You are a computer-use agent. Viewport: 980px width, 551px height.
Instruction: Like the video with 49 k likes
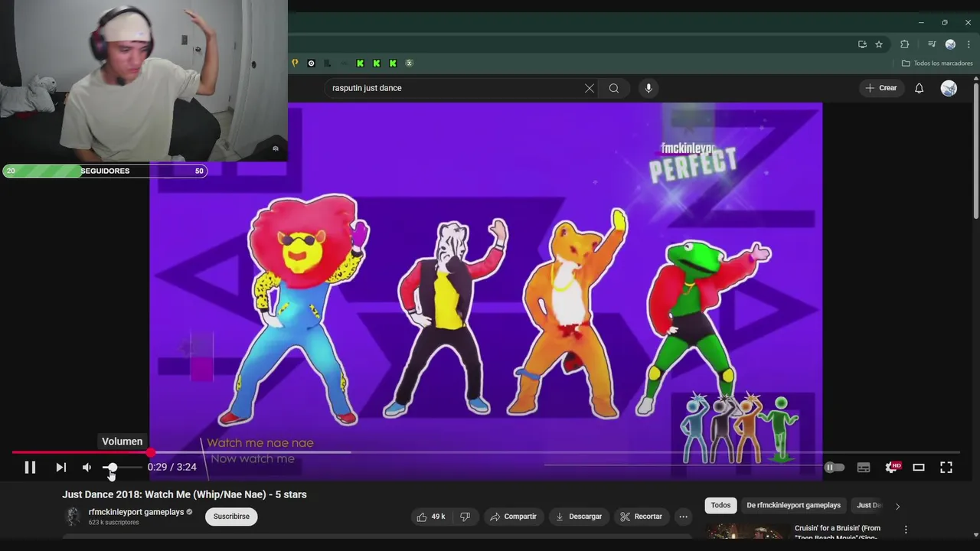(431, 517)
